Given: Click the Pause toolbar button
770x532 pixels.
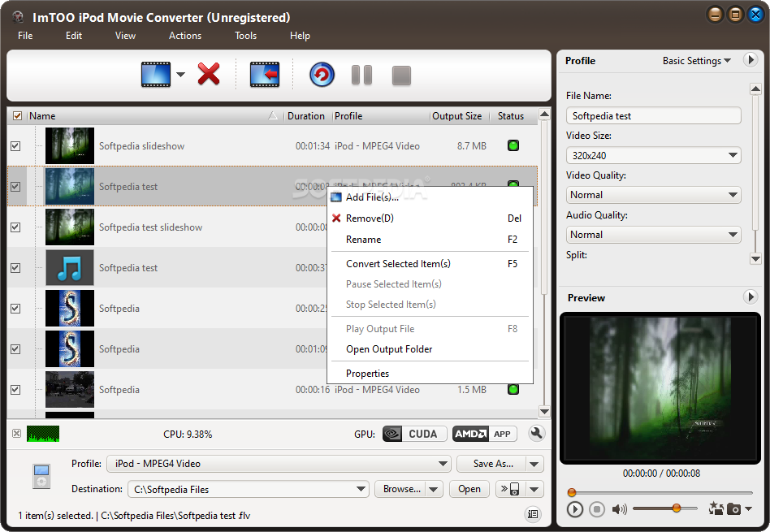Looking at the screenshot, I should (362, 76).
